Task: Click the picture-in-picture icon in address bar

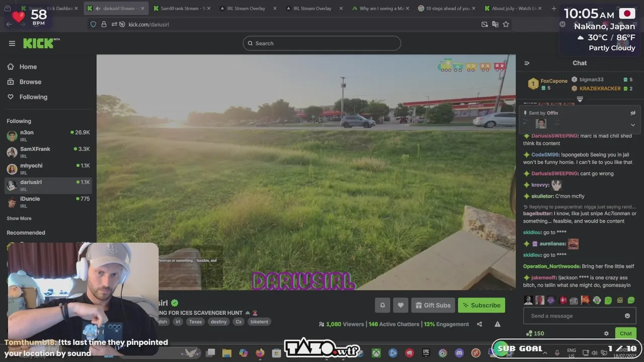Action: 485,24
